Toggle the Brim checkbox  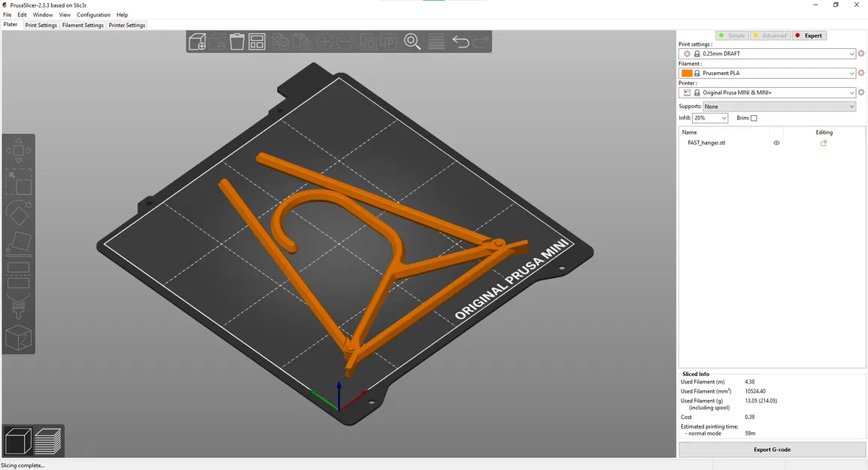click(x=754, y=118)
